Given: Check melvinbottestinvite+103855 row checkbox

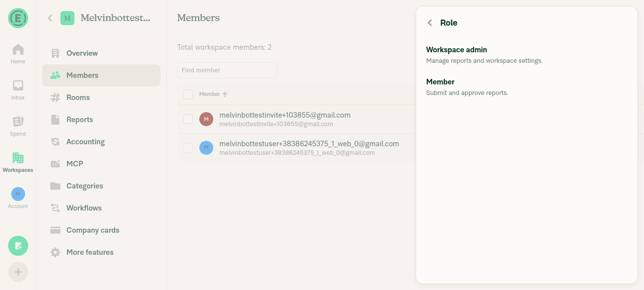Looking at the screenshot, I should click(x=188, y=119).
